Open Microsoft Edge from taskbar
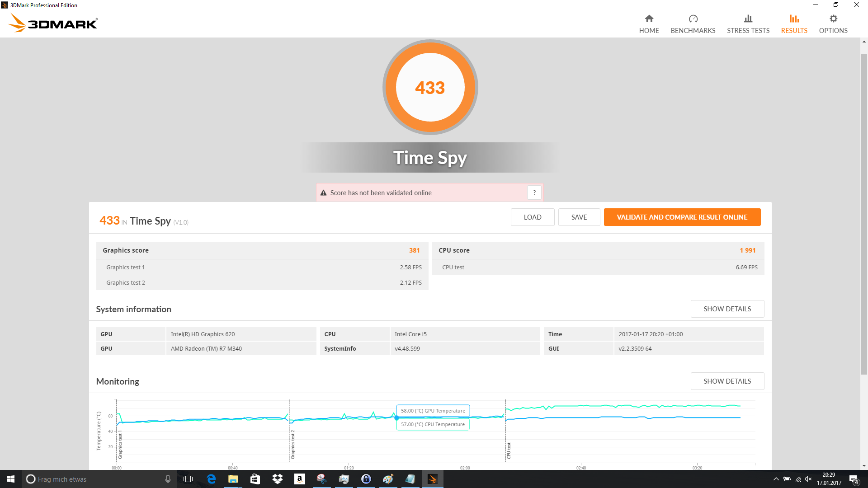 pos(211,479)
